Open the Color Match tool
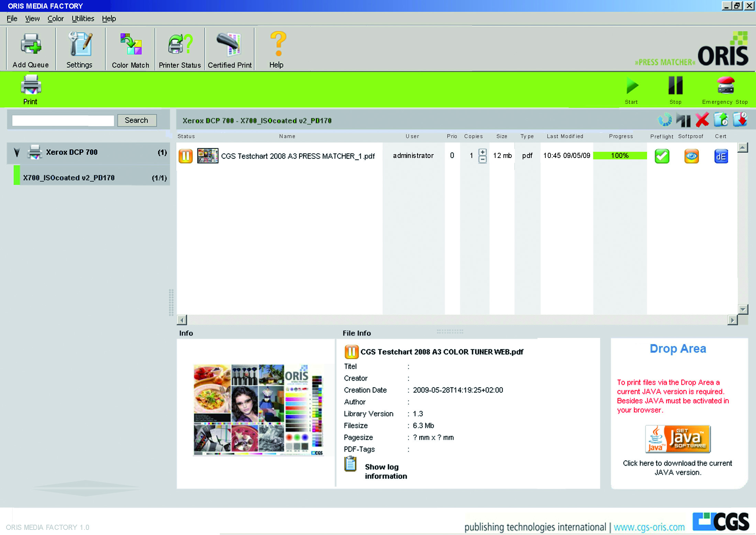Viewport: 756px width, 535px height. [x=131, y=45]
